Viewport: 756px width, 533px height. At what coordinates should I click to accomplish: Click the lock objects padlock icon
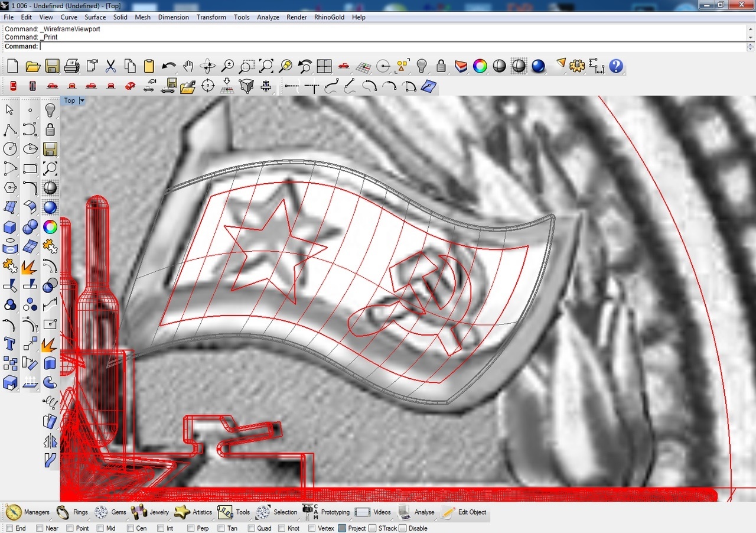pyautogui.click(x=441, y=66)
